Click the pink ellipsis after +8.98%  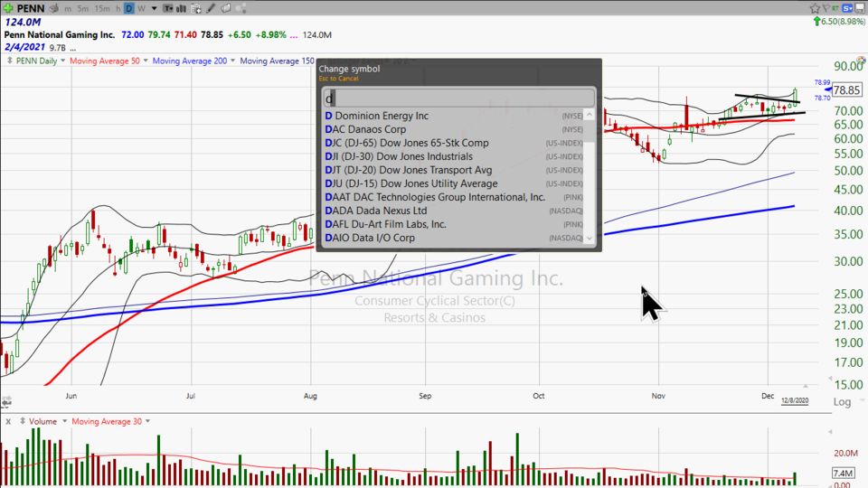[x=293, y=35]
